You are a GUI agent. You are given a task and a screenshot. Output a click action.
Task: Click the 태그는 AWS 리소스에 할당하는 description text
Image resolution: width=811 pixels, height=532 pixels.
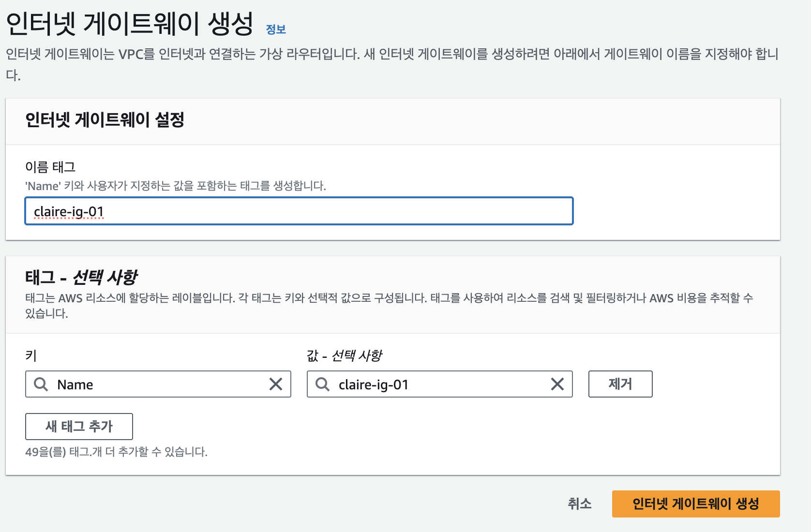click(x=389, y=305)
